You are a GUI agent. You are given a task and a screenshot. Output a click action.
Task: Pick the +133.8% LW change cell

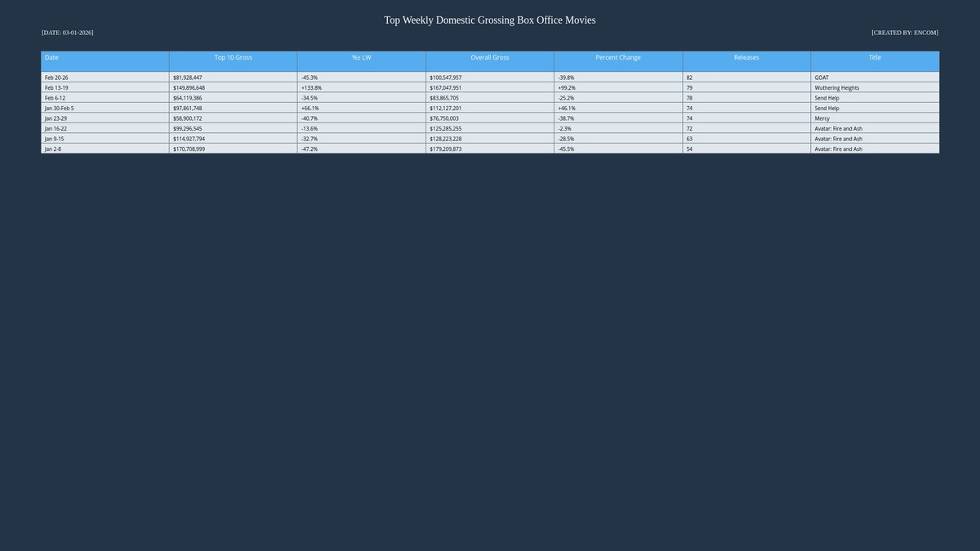pos(361,87)
